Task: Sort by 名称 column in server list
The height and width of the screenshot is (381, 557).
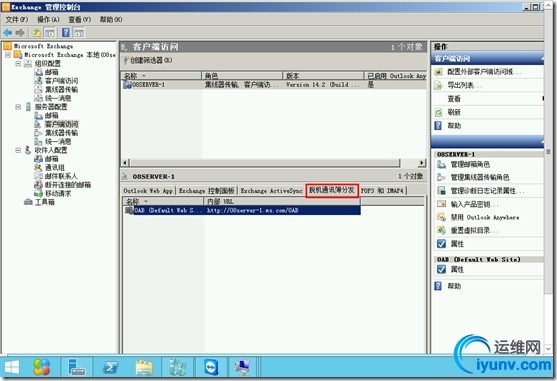Action: point(162,76)
